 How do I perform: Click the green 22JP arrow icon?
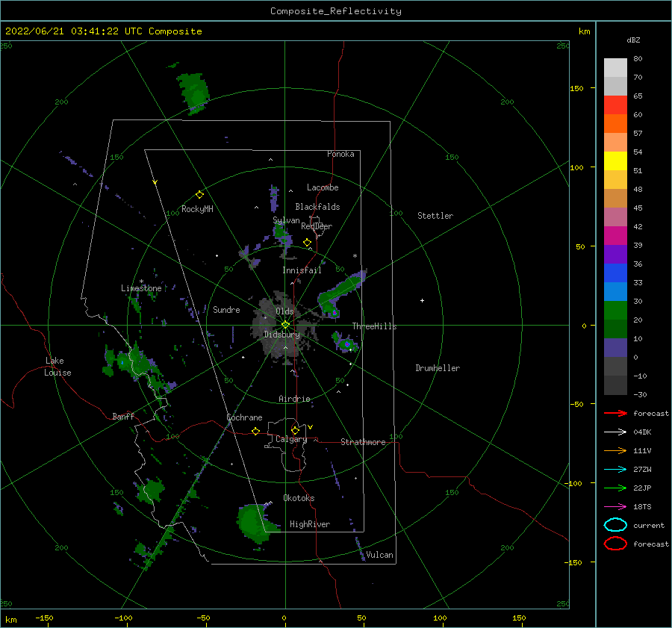615,488
